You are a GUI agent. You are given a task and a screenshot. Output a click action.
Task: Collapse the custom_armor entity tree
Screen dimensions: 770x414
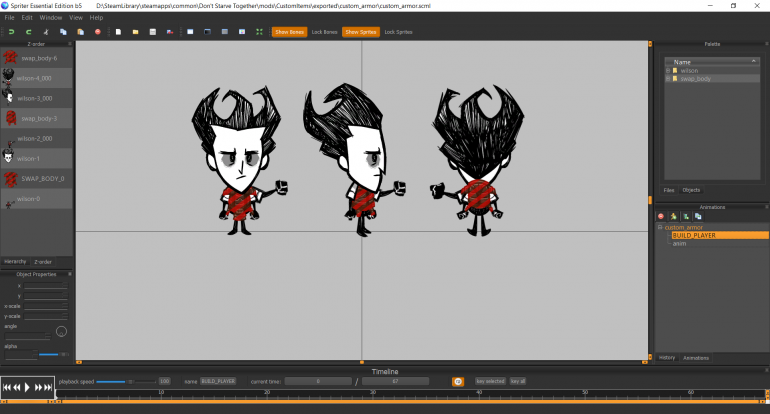[x=659, y=227]
